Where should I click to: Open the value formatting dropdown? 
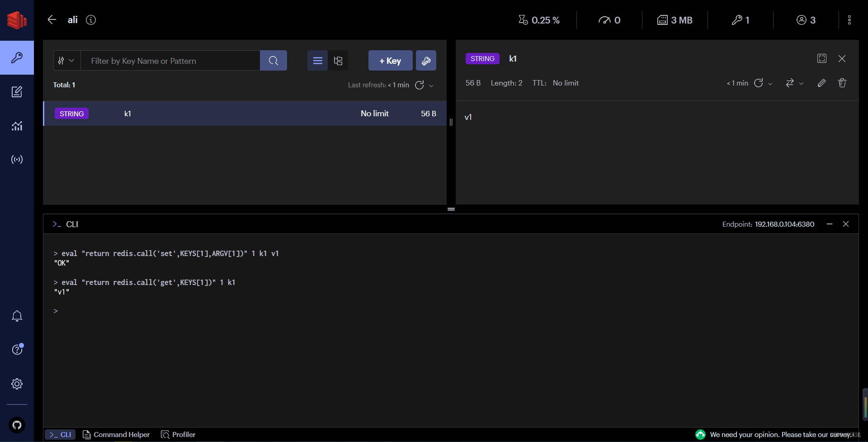click(795, 83)
